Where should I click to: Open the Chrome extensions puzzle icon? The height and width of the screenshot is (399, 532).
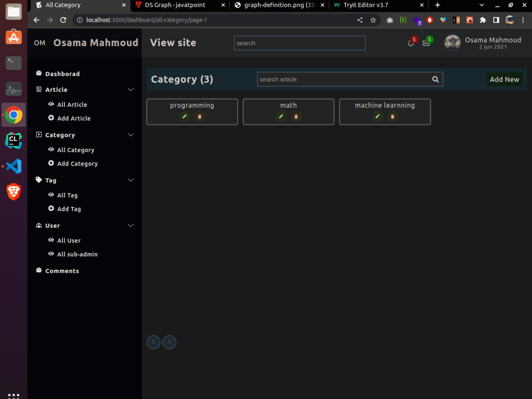(x=483, y=20)
